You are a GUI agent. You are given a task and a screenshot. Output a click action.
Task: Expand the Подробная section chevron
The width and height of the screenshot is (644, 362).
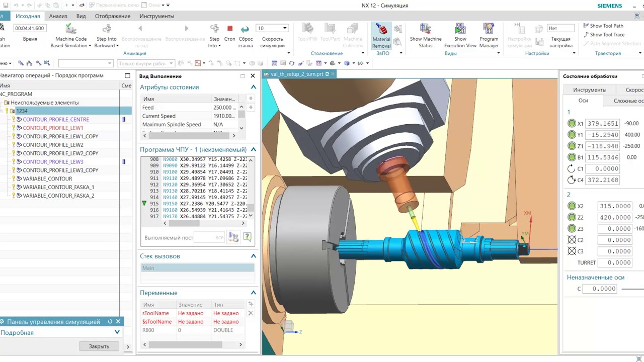coord(117,332)
